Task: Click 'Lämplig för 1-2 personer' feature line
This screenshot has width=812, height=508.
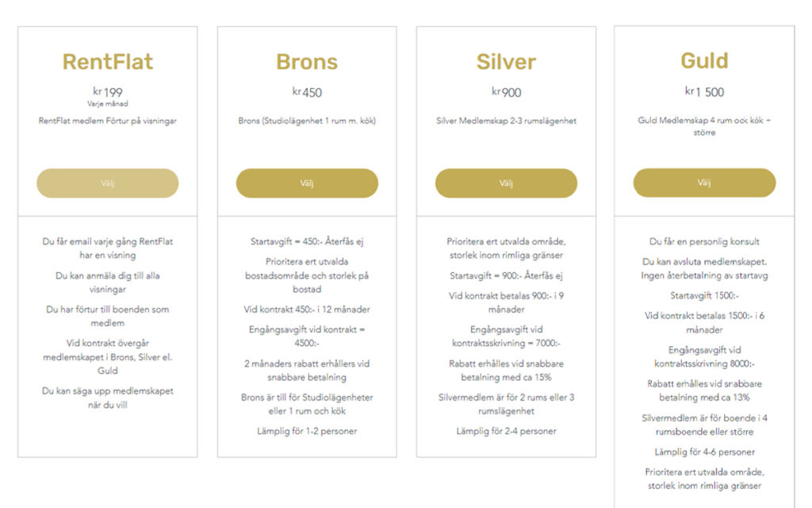Action: (x=307, y=431)
